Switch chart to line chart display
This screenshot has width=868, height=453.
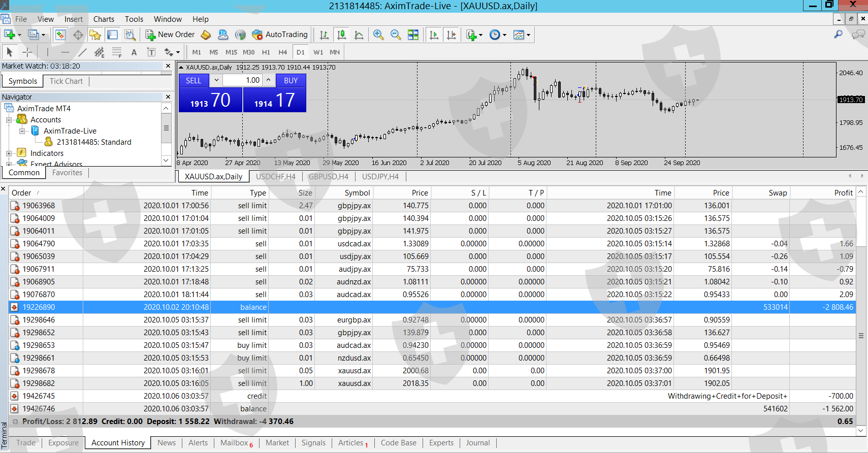[359, 35]
